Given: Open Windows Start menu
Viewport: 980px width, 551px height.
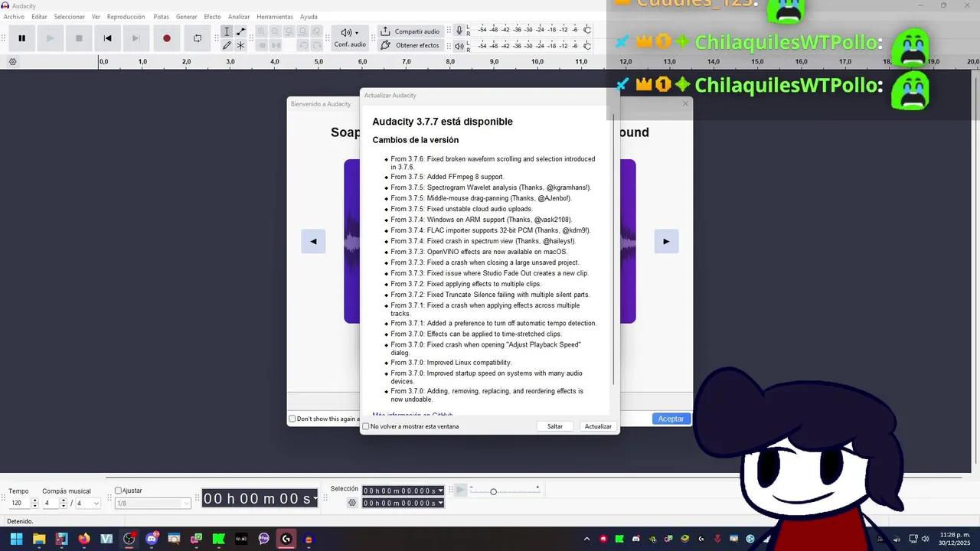Looking at the screenshot, I should 16,539.
